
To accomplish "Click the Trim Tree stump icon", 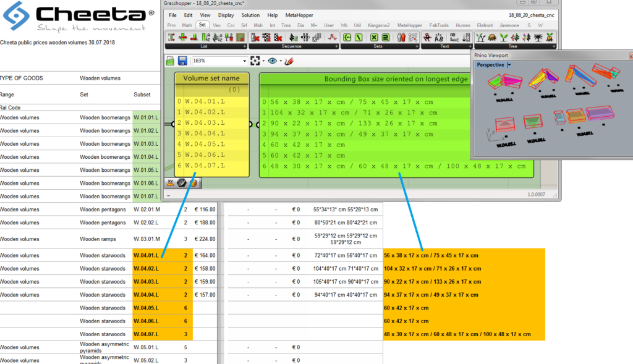I will [492, 38].
